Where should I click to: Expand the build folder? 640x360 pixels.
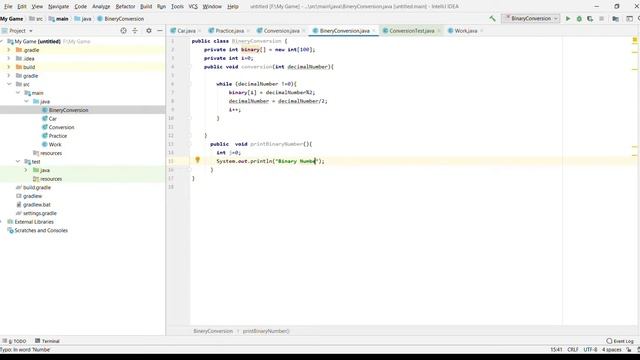coord(9,67)
